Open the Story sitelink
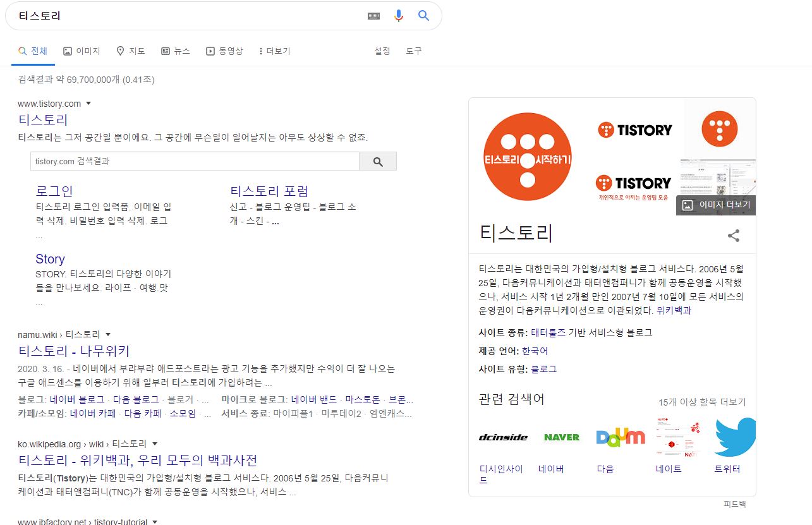The height and width of the screenshot is (525, 812). 50,259
